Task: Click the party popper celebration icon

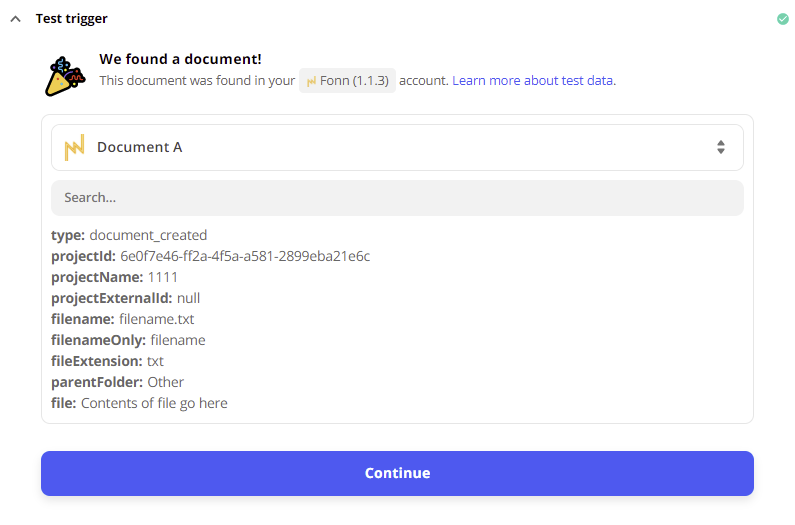Action: (64, 76)
